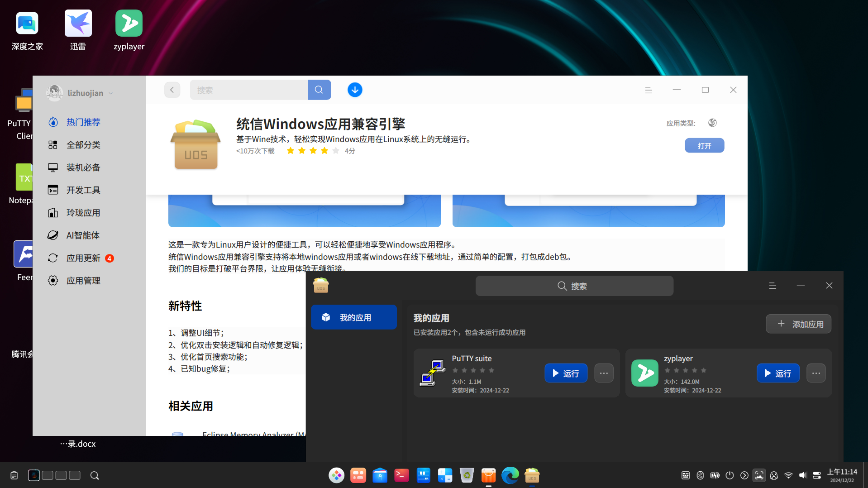Open the app store hamburger menu
Screen dimensions: 868x488
tap(649, 90)
